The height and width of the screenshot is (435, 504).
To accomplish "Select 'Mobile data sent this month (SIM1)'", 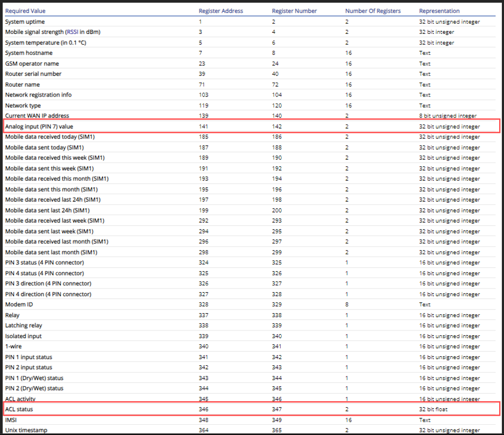I will click(x=52, y=189).
